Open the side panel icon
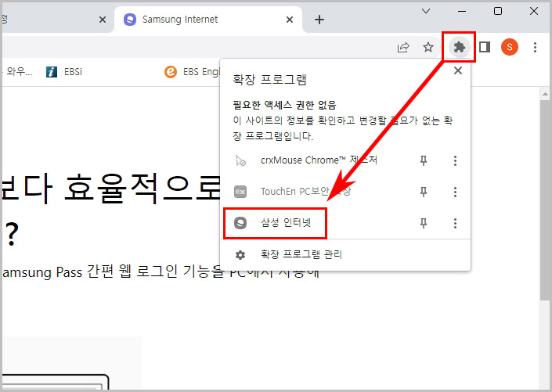 [x=485, y=47]
